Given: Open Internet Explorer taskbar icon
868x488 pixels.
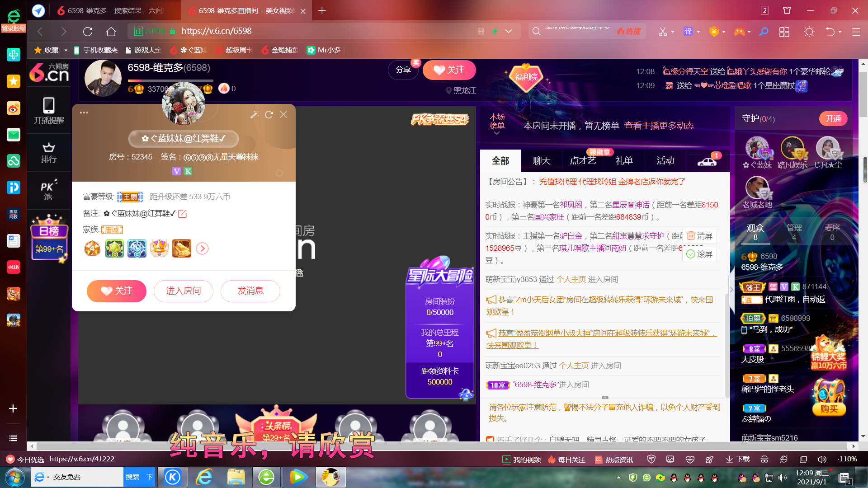Looking at the screenshot, I should (205, 477).
